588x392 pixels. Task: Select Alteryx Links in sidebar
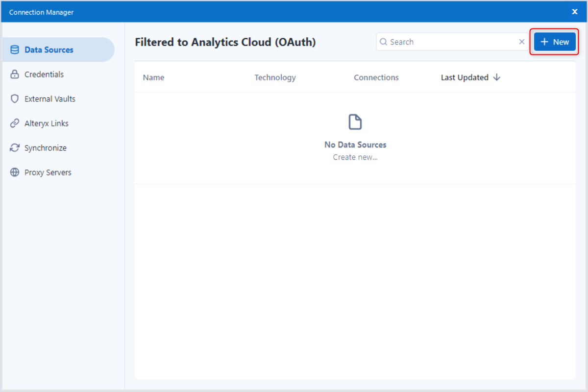click(x=47, y=123)
